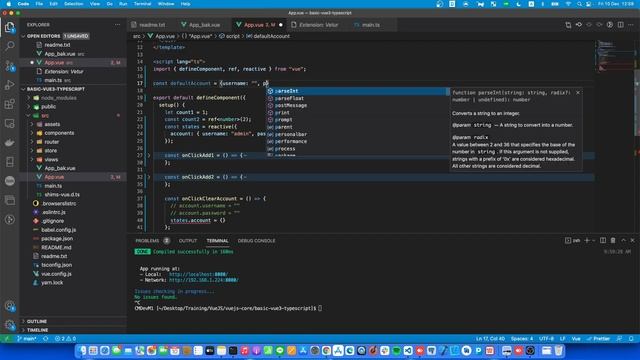Image resolution: width=640 pixels, height=360 pixels.
Task: Switch to the main.ts editor tab
Action: pyautogui.click(x=367, y=25)
